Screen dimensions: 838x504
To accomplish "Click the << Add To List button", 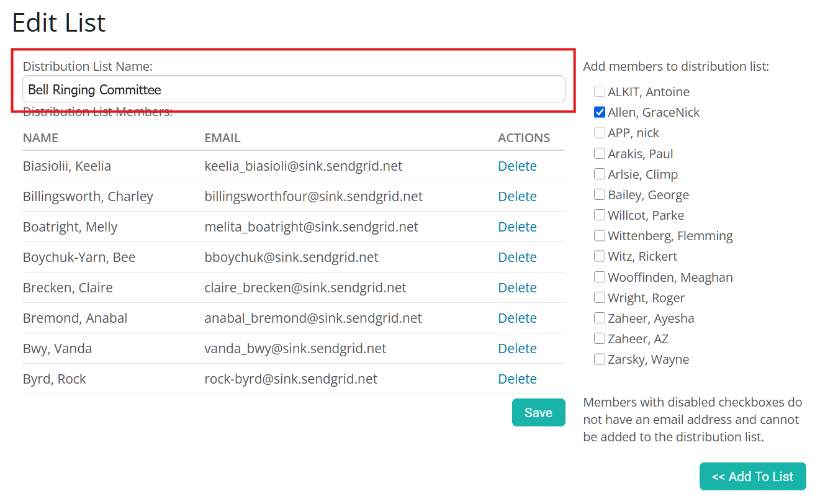I will point(752,477).
